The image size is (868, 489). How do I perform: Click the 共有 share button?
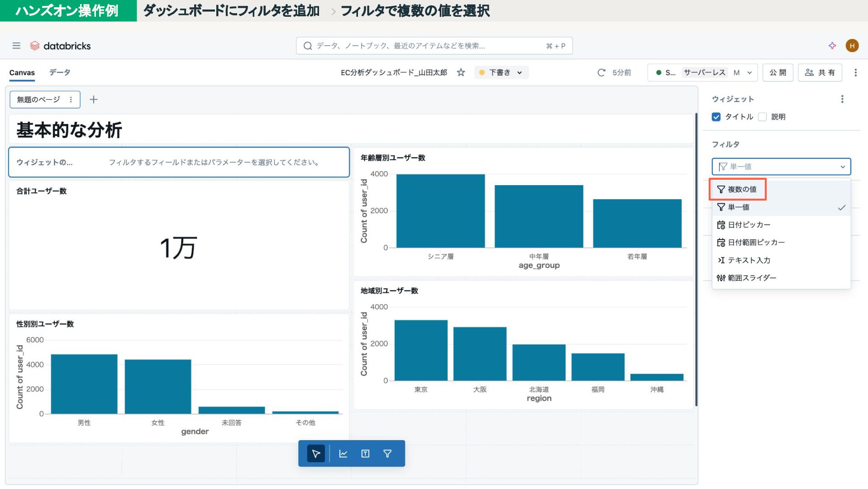(x=820, y=72)
